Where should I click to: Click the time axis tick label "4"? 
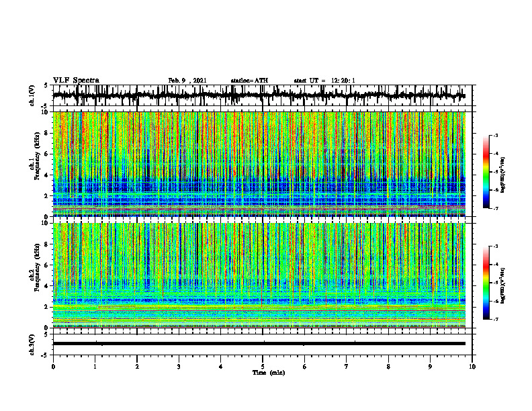(220, 367)
